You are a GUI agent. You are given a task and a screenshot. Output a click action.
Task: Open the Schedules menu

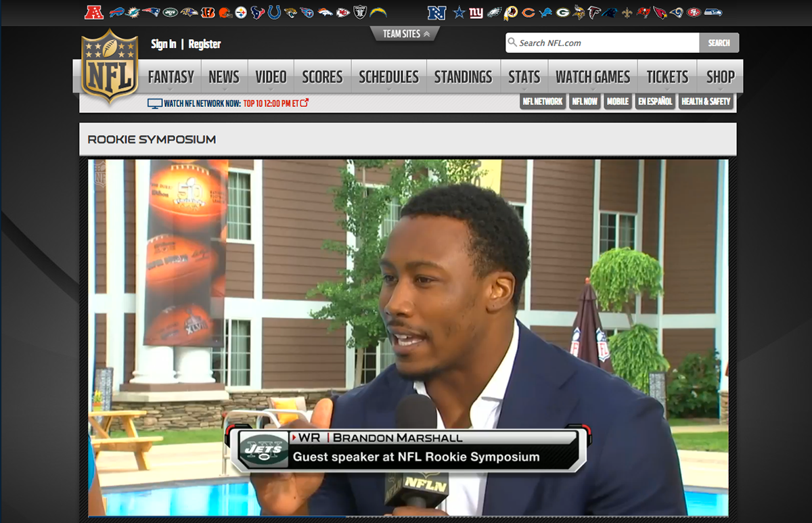click(x=389, y=77)
